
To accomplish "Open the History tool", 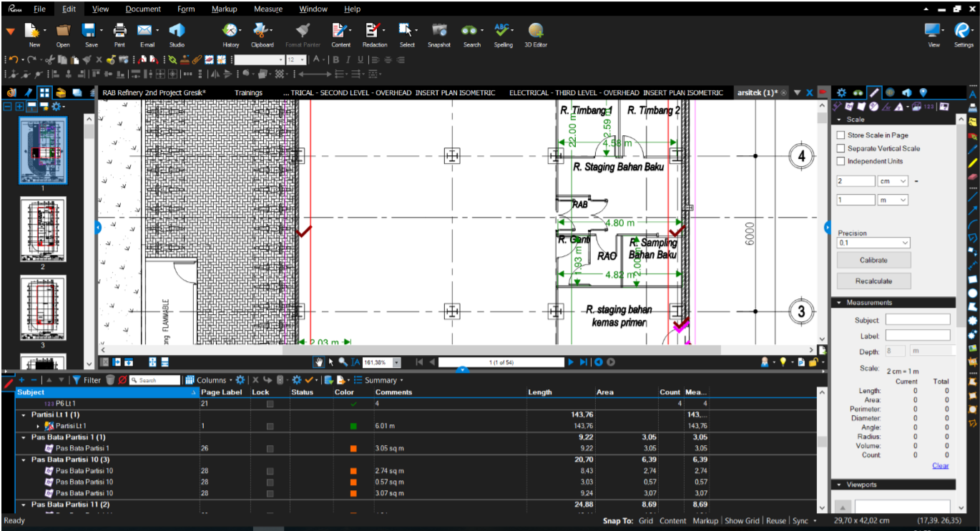I will (230, 31).
